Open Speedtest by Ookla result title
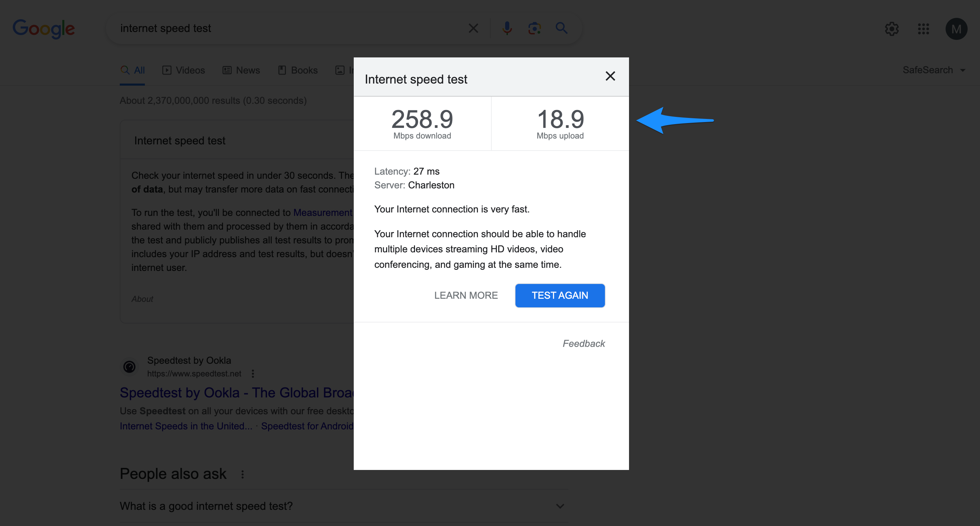The height and width of the screenshot is (526, 980). click(x=237, y=393)
